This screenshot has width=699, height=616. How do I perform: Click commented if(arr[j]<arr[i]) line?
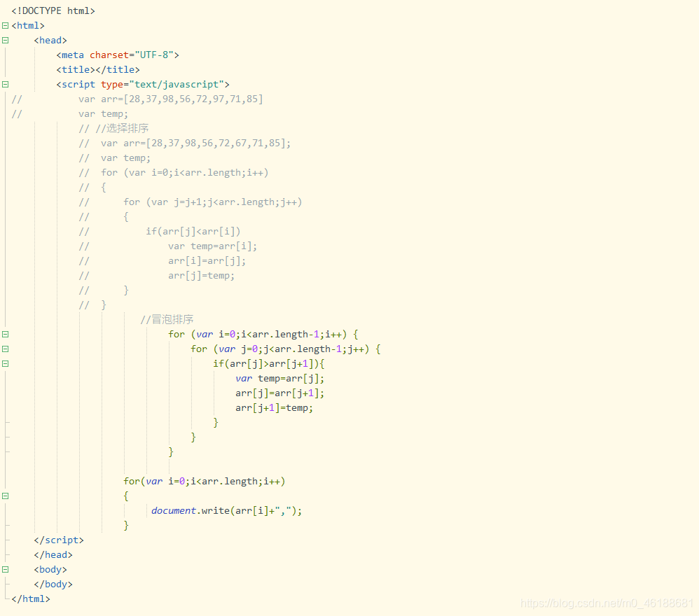click(160, 231)
